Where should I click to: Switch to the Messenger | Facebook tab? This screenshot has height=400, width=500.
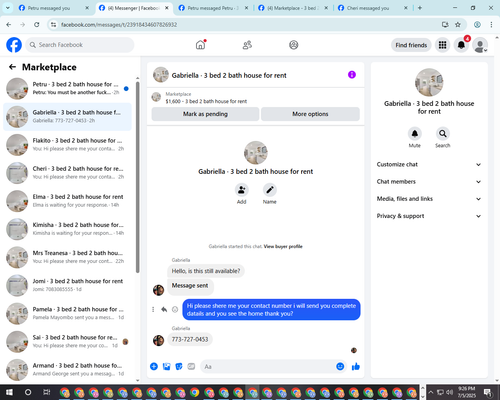133,8
